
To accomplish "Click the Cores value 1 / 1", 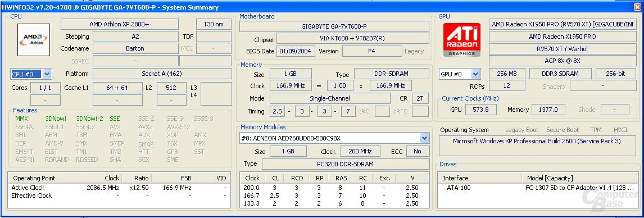I will click(x=45, y=88).
